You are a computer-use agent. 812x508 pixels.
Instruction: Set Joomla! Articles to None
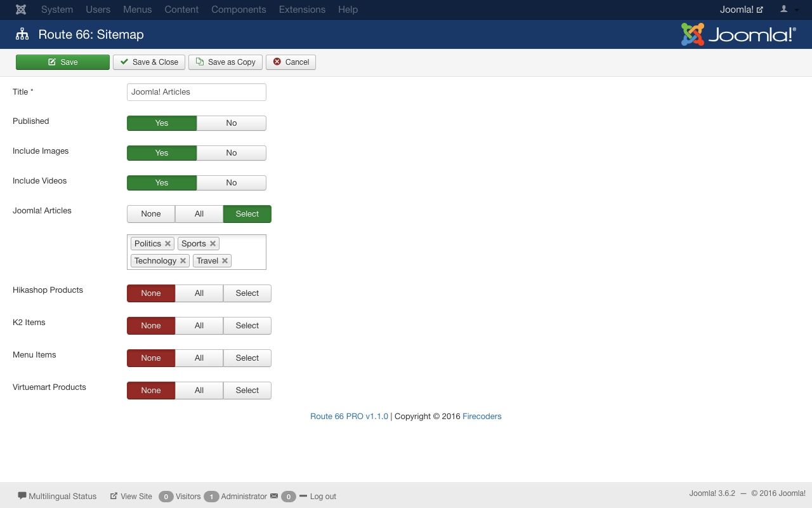coord(151,214)
